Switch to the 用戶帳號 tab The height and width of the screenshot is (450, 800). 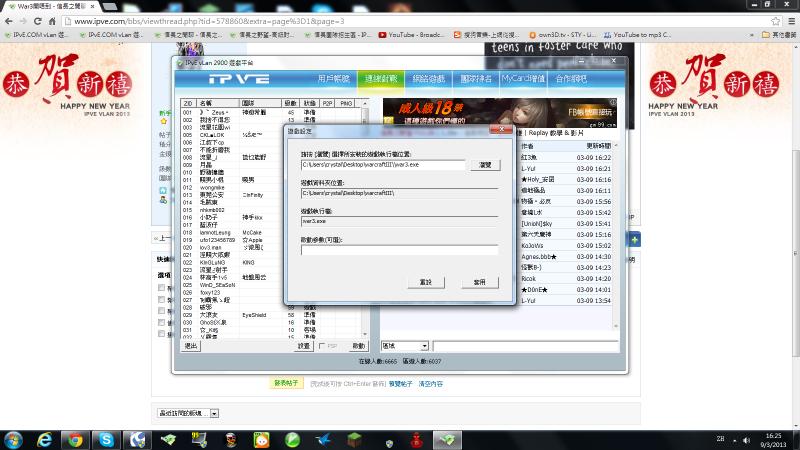(333, 78)
